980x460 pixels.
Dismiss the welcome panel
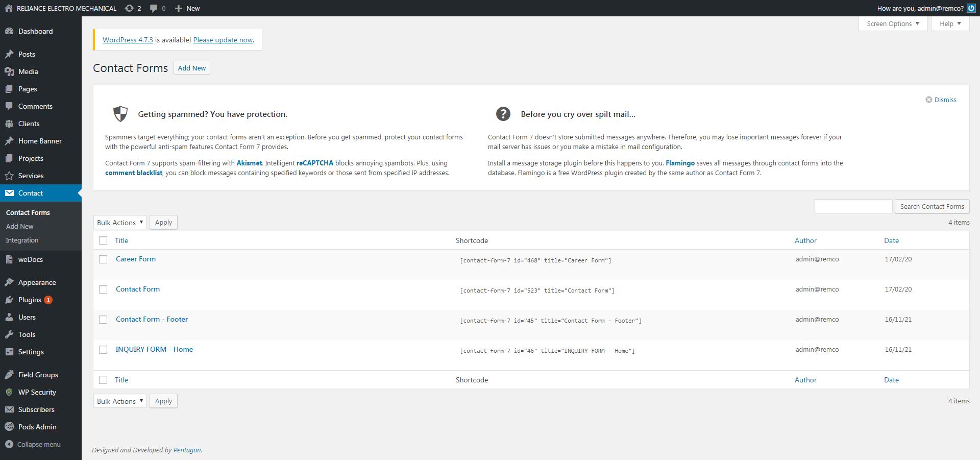coord(941,100)
